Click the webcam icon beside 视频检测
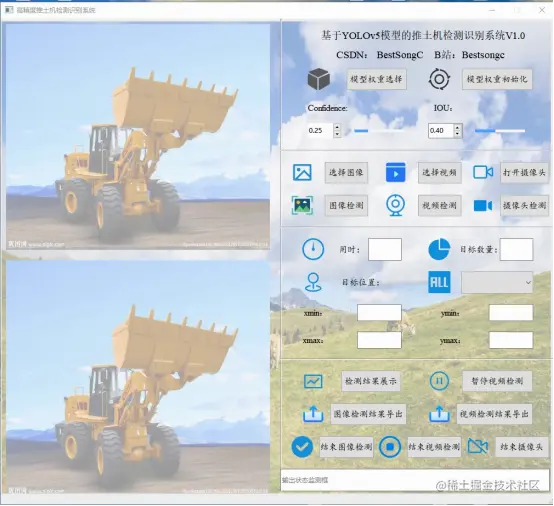The image size is (554, 506). click(395, 205)
